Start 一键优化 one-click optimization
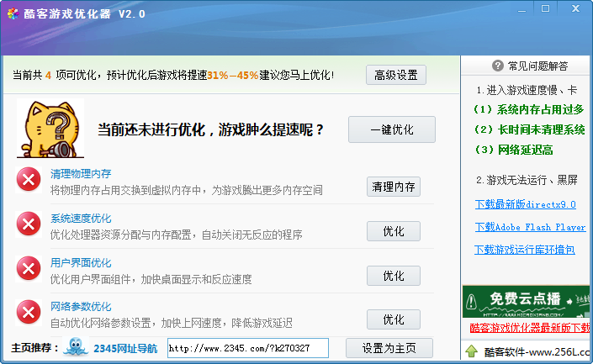This screenshot has width=593, height=364. [x=392, y=129]
